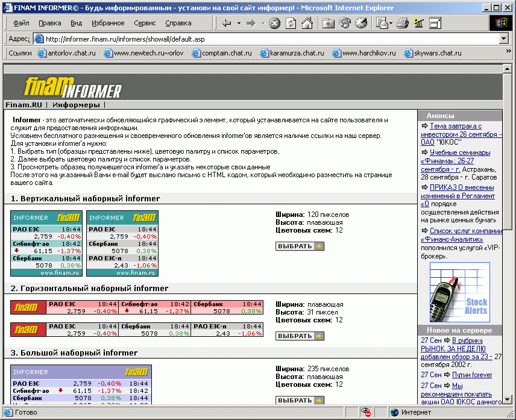Open the Back button history dropdown arrow
The height and width of the screenshot is (420, 516).
coord(239,24)
